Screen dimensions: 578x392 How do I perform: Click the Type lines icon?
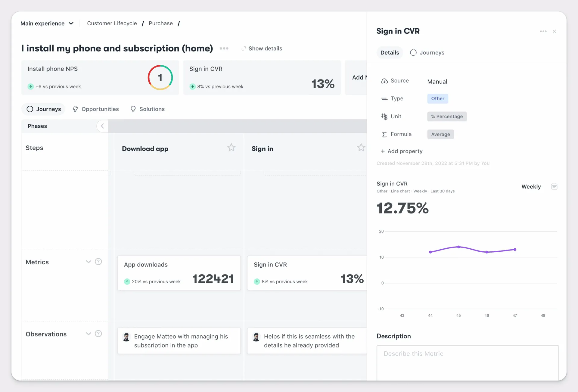click(384, 99)
